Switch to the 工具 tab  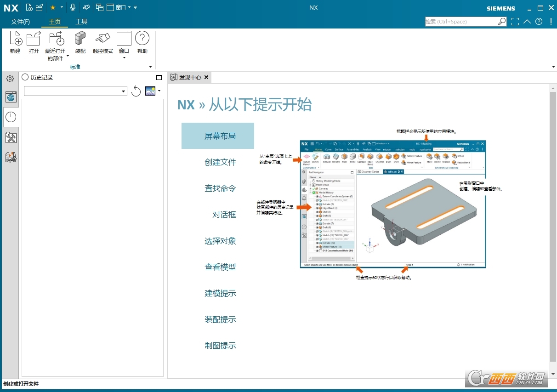[81, 22]
